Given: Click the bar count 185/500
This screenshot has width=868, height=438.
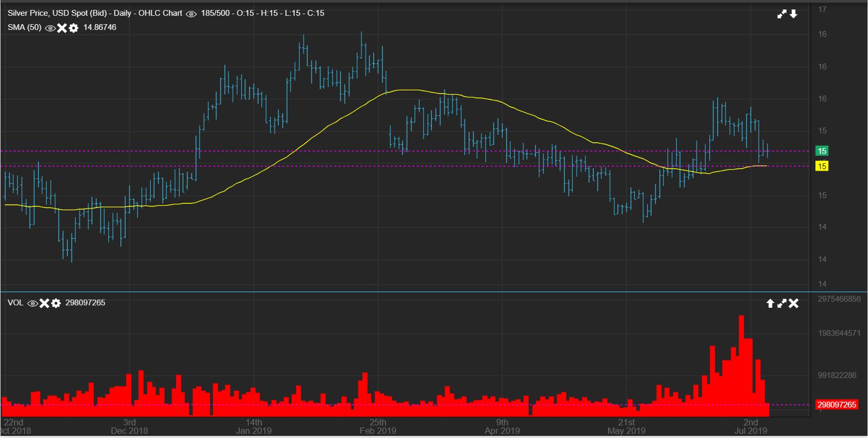Looking at the screenshot, I should (215, 13).
